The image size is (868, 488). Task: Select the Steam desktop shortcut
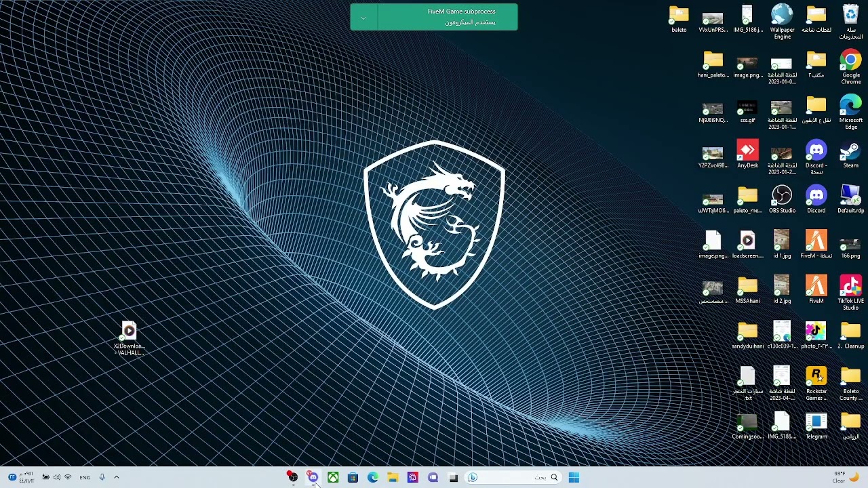pos(850,154)
